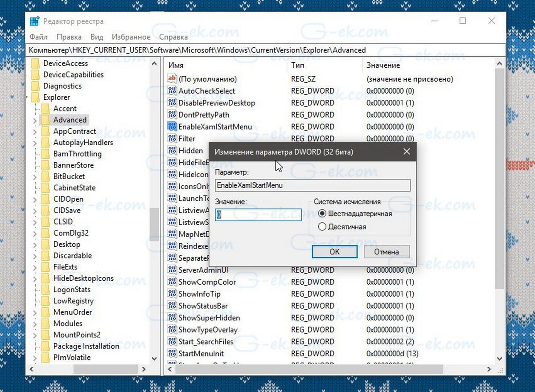Click the folder icon of FileExts
Image resolution: width=535 pixels, height=392 pixels.
coord(45,267)
